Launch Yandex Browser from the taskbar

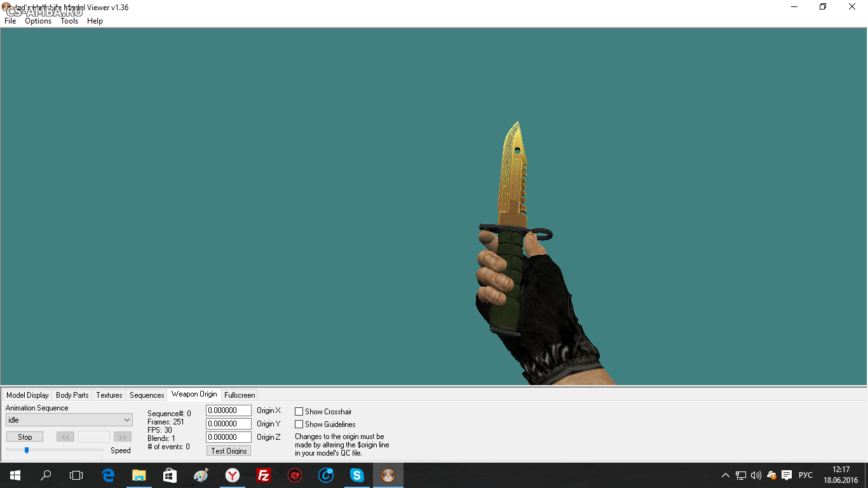233,475
